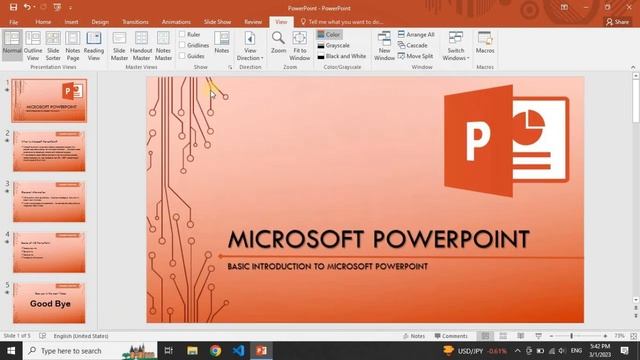Open Visual Studio Code from taskbar
The height and width of the screenshot is (360, 640).
pos(238,351)
